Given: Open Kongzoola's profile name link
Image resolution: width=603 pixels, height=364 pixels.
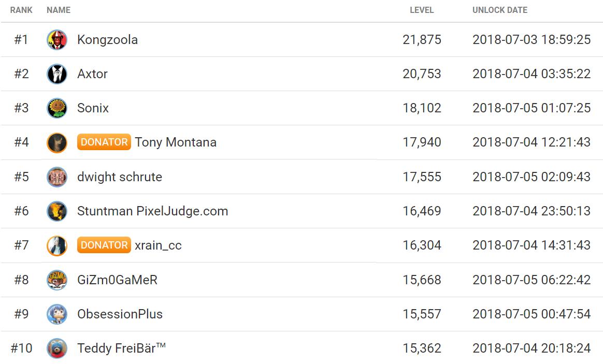Looking at the screenshot, I should [107, 40].
